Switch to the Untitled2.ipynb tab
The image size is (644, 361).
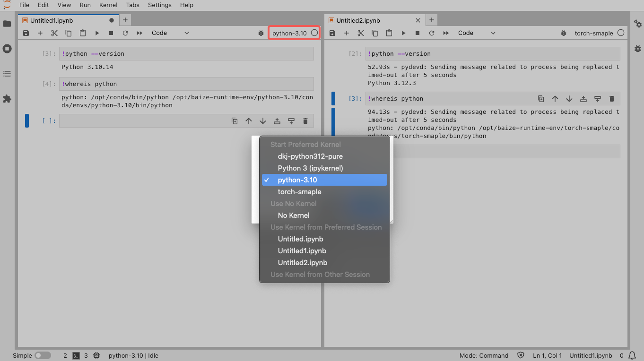point(358,20)
